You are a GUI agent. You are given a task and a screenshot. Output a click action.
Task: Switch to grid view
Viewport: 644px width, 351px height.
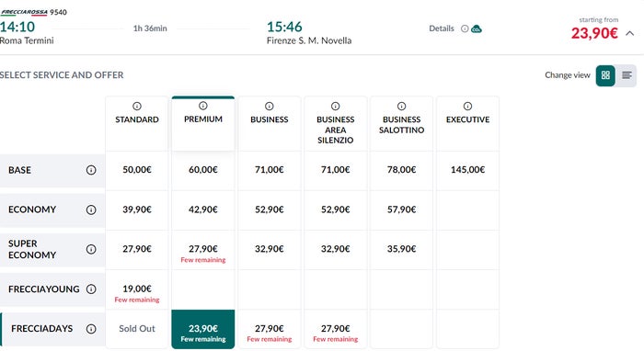coord(605,75)
